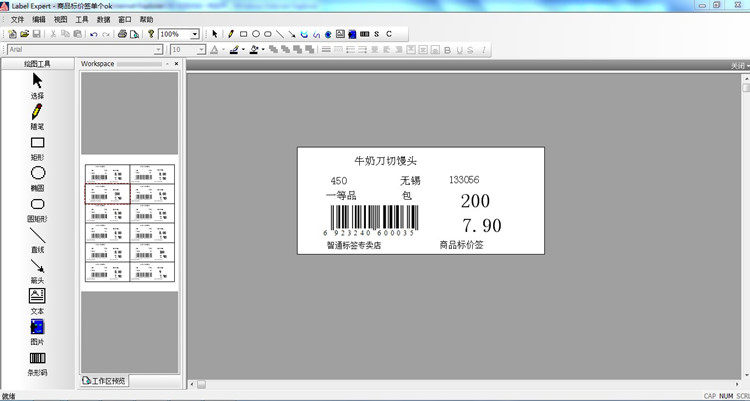The height and width of the screenshot is (401, 750).
Task: Open the 窗口 menu
Action: (x=125, y=19)
